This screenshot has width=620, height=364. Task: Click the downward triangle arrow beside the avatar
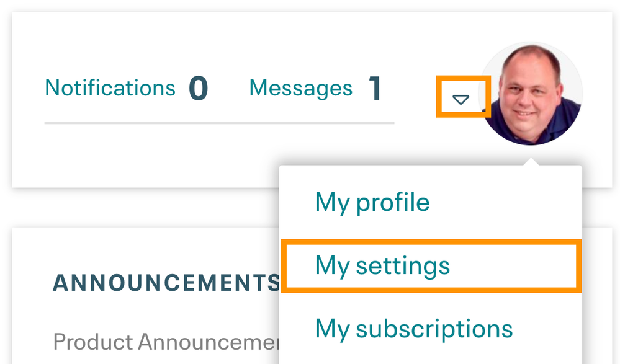click(x=461, y=99)
